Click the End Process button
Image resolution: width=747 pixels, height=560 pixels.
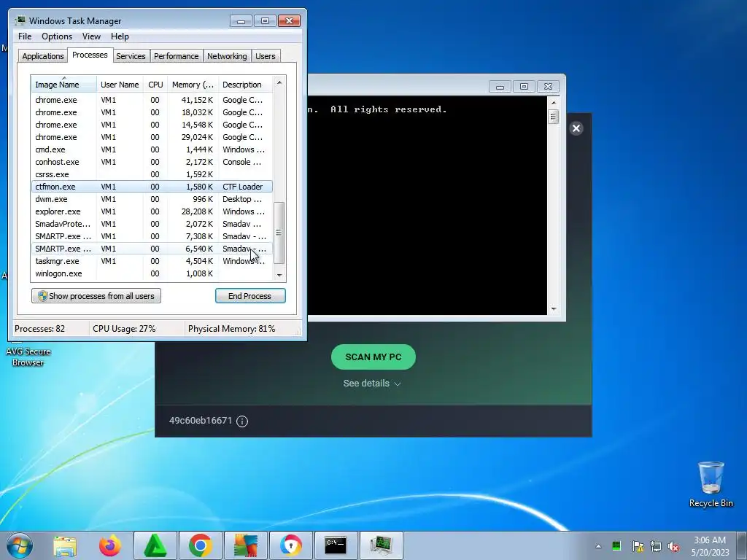click(x=250, y=296)
